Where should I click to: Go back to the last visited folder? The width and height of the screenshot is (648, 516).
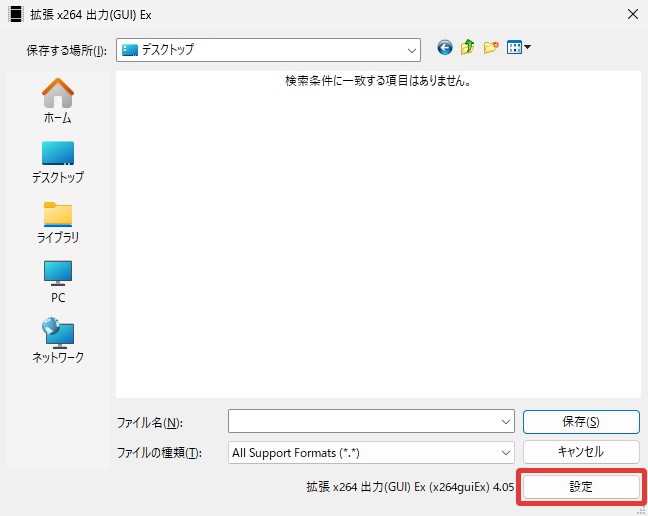[x=445, y=47]
